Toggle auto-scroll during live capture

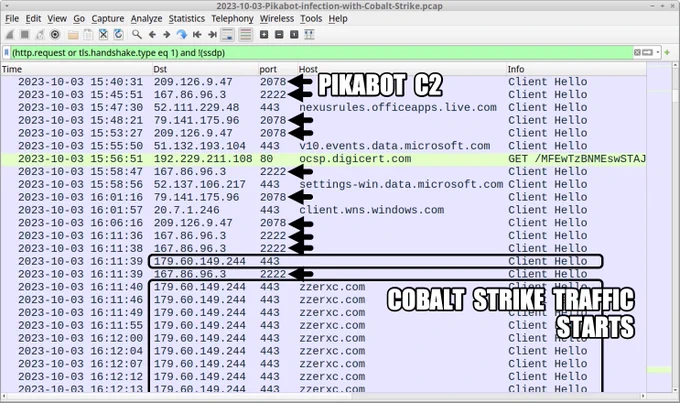228,35
